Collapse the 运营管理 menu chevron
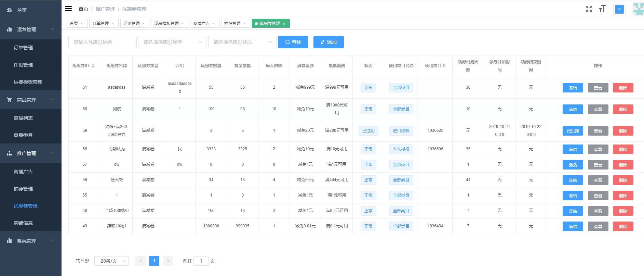Image resolution: width=644 pixels, height=276 pixels. point(53,29)
